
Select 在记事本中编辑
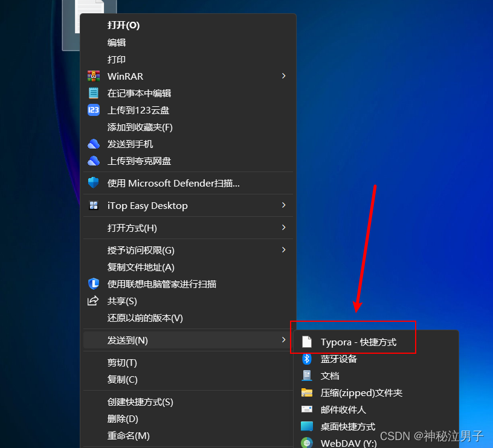(x=188, y=94)
